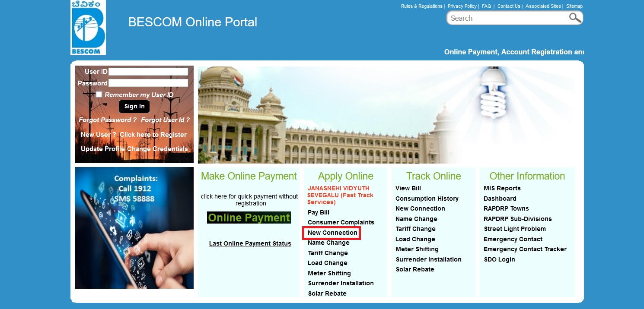Viewport: 644px width, 309px height.
Task: Click Contact Us in the top bar
Action: point(508,6)
